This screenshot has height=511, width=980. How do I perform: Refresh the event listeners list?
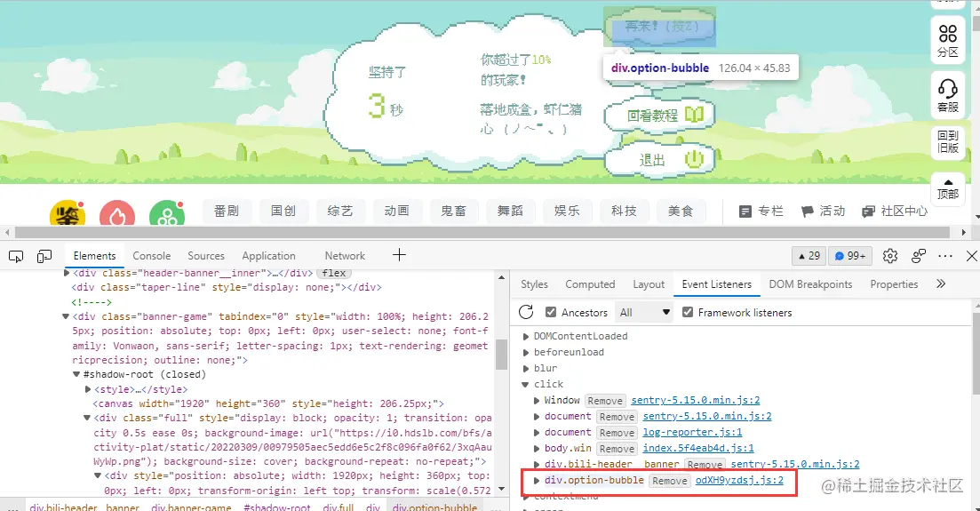click(x=526, y=312)
